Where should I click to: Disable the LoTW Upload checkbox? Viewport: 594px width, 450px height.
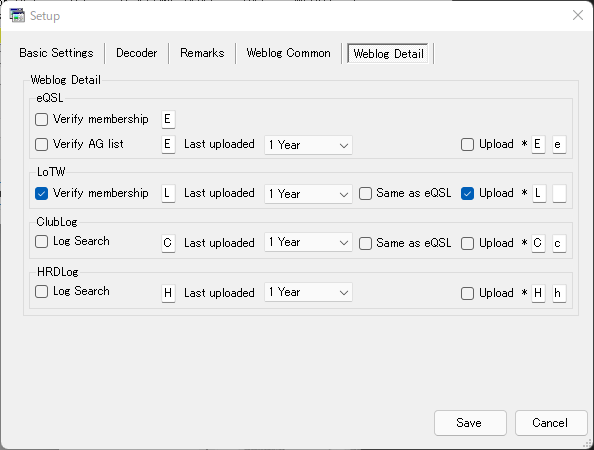(x=467, y=193)
